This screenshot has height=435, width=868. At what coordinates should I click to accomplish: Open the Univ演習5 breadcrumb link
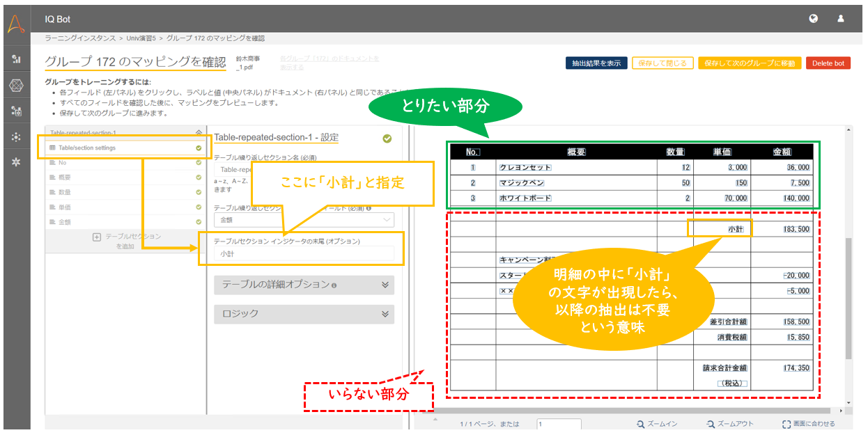[141, 38]
